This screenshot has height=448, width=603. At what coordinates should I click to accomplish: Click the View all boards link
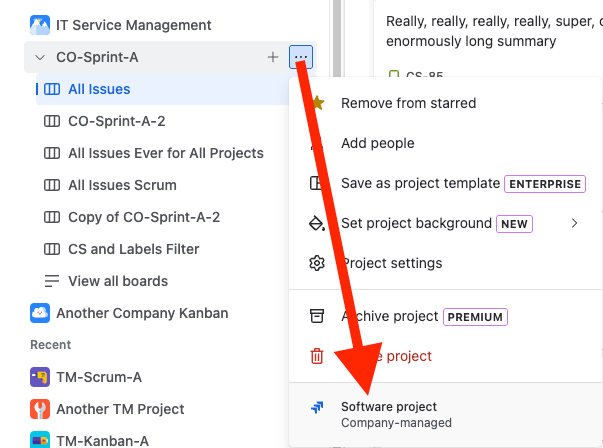point(117,281)
